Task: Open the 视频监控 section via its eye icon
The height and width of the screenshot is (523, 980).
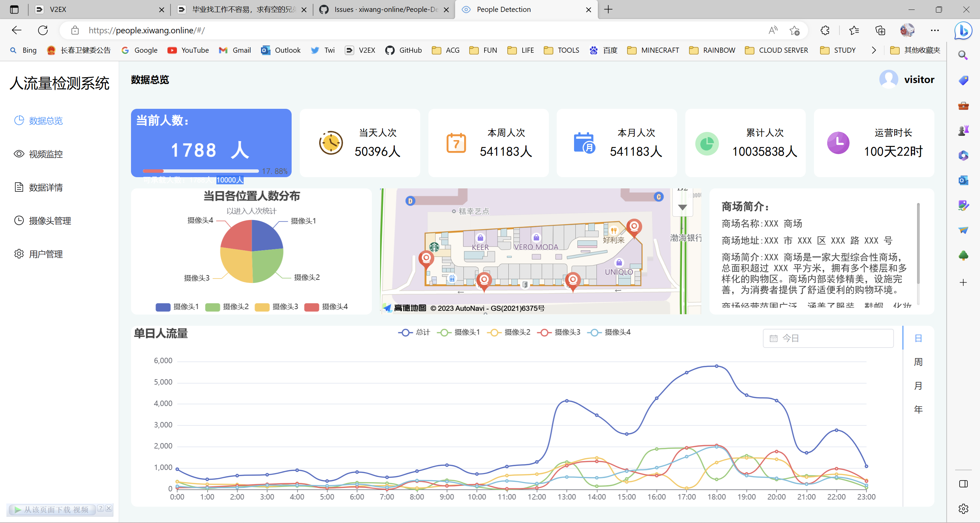Action: 19,154
